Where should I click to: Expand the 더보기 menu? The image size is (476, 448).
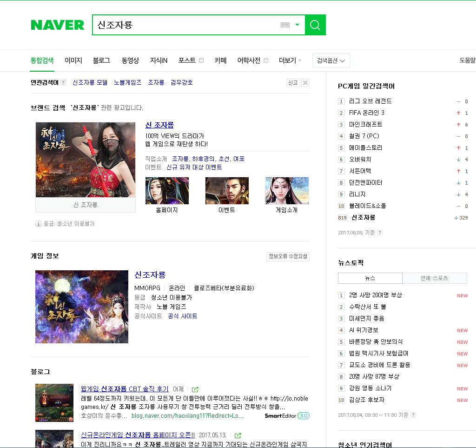pos(290,60)
